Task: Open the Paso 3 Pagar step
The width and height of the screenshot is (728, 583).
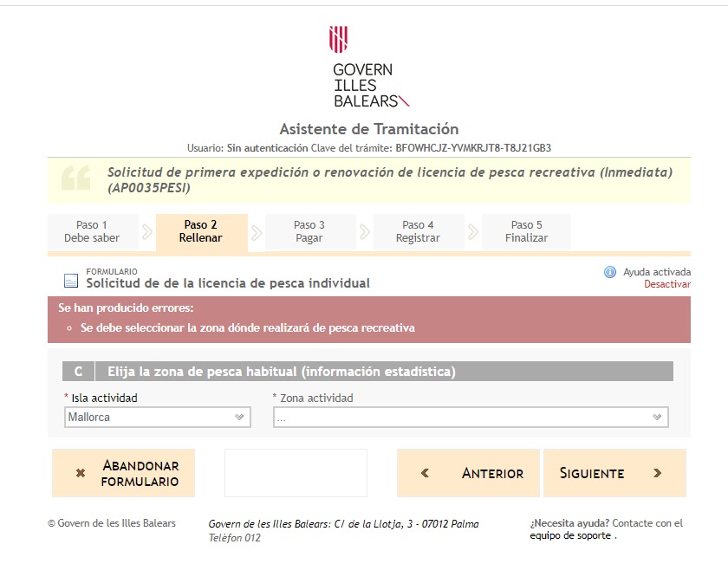Action: (309, 231)
